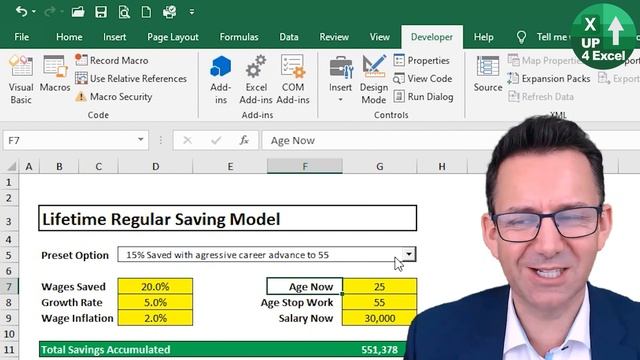Image resolution: width=640 pixels, height=360 pixels.
Task: Open COM Add-ins dialog
Action: 293,80
